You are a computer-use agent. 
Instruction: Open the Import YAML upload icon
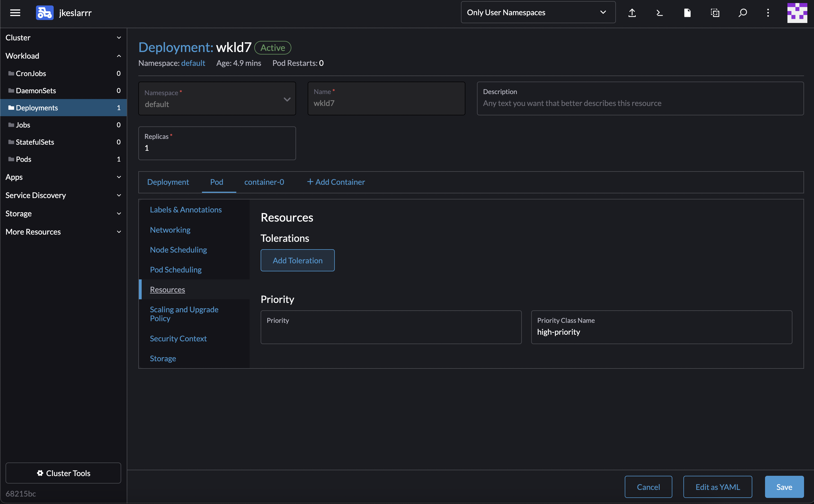click(632, 13)
